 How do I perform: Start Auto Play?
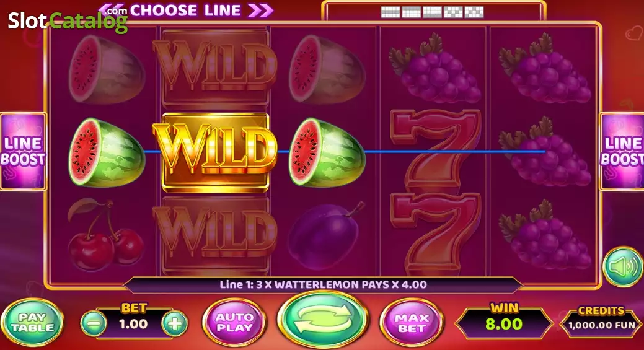click(x=234, y=323)
